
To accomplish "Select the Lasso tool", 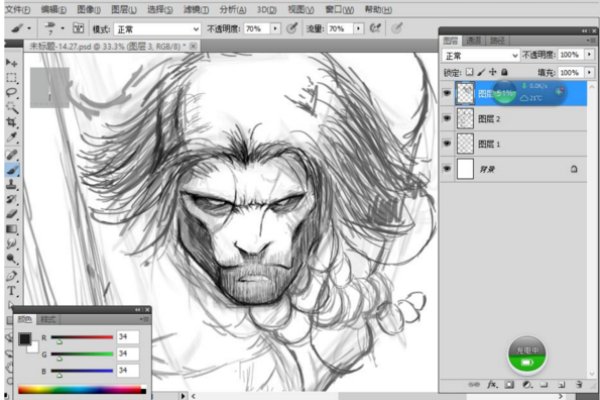I will pos(11,91).
